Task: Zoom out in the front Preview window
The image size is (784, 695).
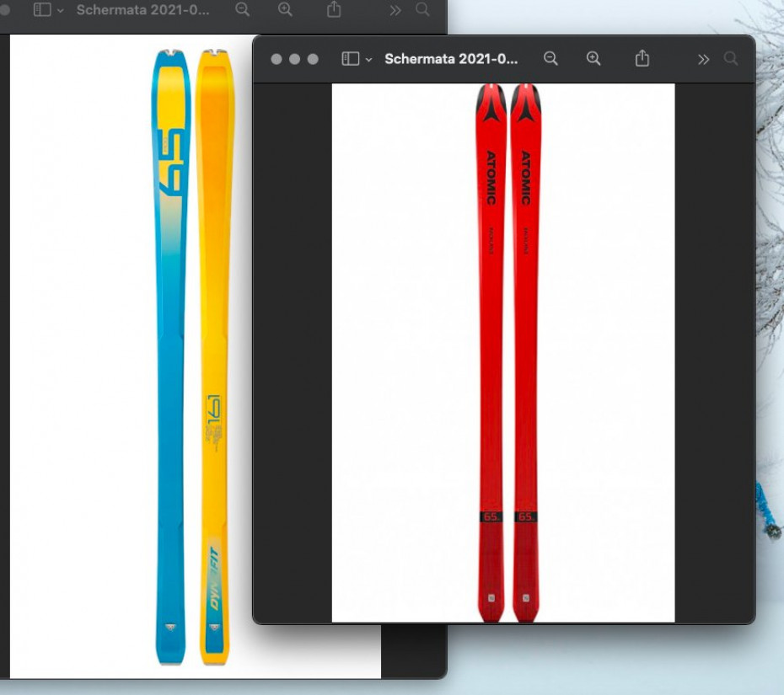Action: click(550, 58)
